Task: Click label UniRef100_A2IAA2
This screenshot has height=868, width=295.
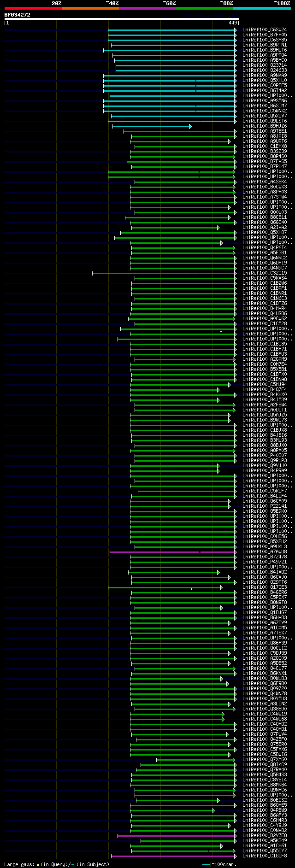Action: coord(265,228)
